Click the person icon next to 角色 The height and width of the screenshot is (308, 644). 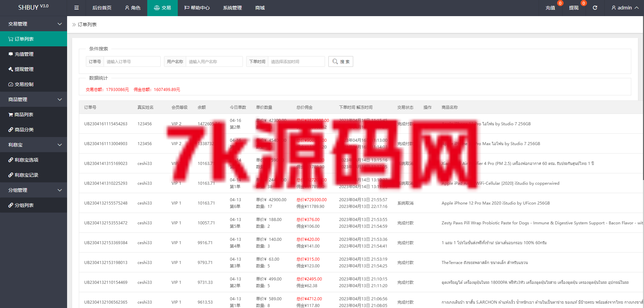pos(127,8)
